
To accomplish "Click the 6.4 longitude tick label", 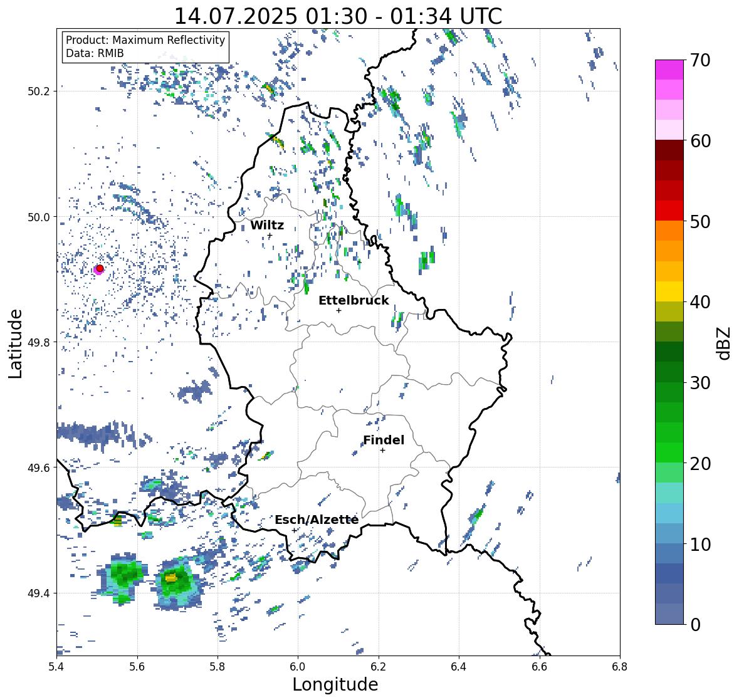I will (459, 667).
